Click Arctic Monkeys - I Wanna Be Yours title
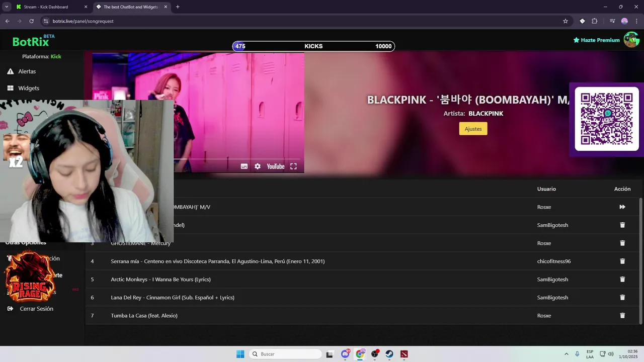Screen dimensions: 644x362 point(160,279)
